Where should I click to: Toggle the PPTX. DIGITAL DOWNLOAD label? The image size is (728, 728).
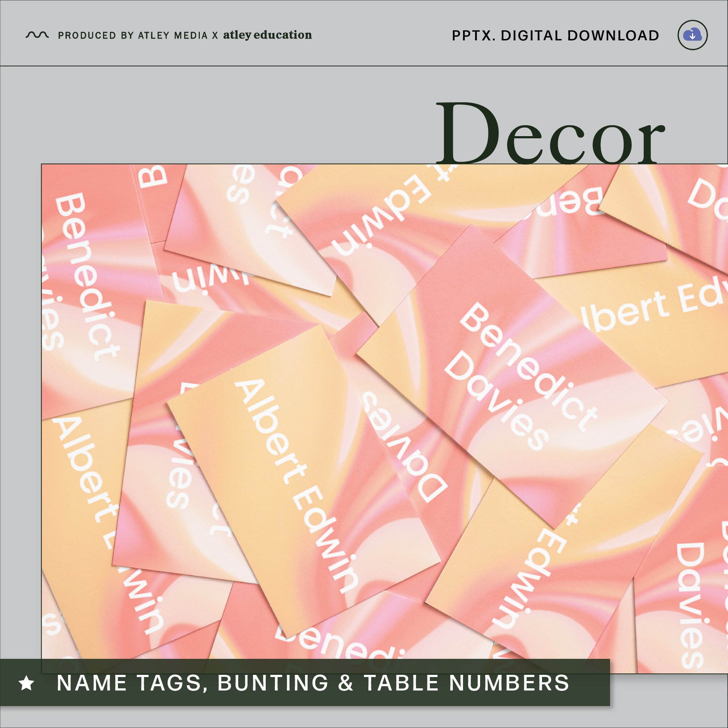(555, 35)
